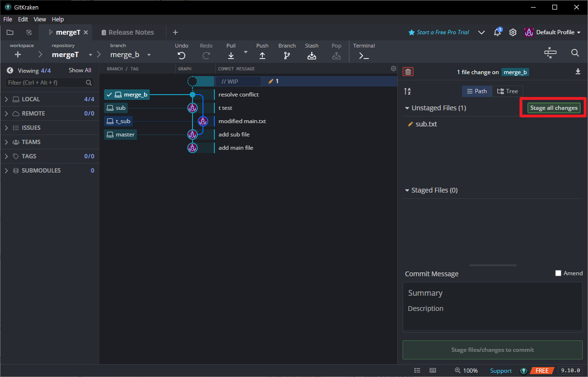Click the Pop stash icon
This screenshot has height=377, width=588.
click(x=337, y=55)
